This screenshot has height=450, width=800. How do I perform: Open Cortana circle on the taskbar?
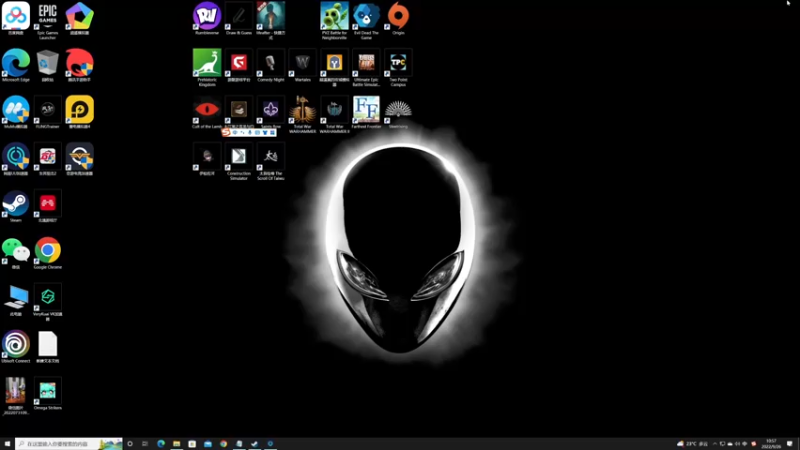[x=130, y=444]
